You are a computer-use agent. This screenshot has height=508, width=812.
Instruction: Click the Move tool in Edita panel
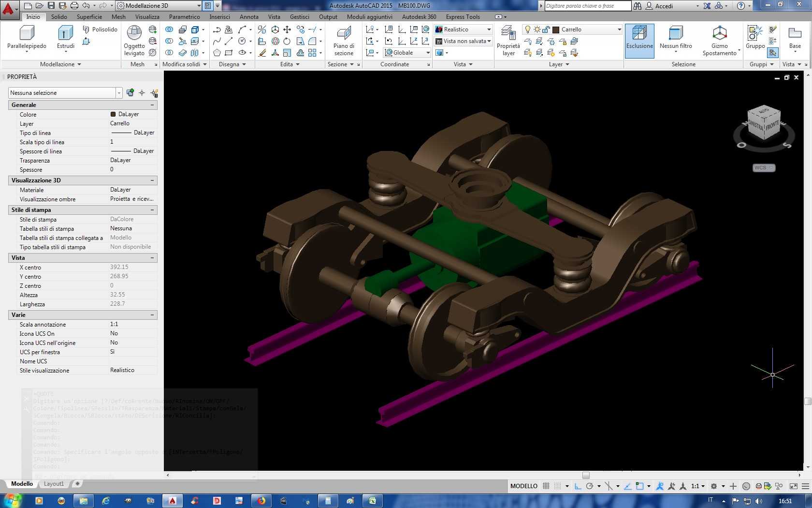tap(287, 30)
